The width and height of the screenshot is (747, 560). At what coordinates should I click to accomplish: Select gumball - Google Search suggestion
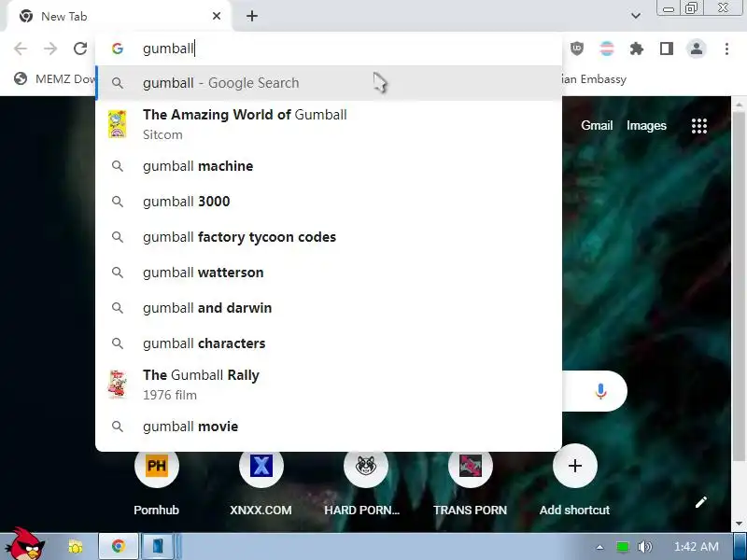329,83
